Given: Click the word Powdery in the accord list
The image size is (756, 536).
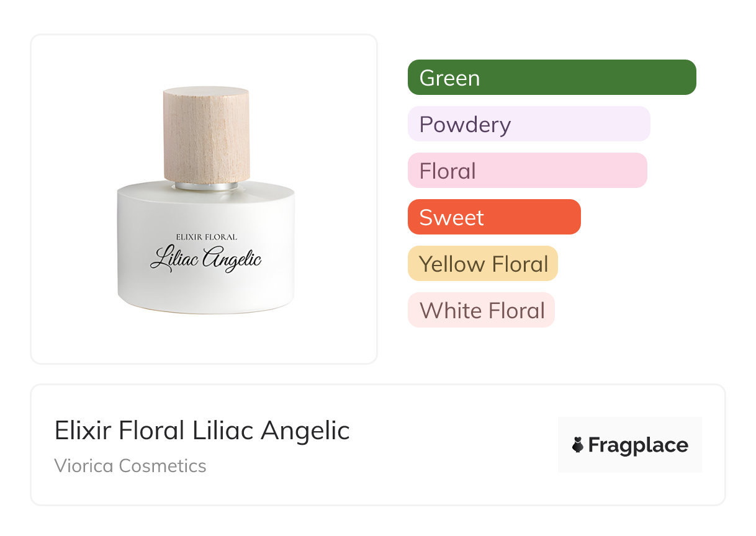Looking at the screenshot, I should tap(465, 125).
